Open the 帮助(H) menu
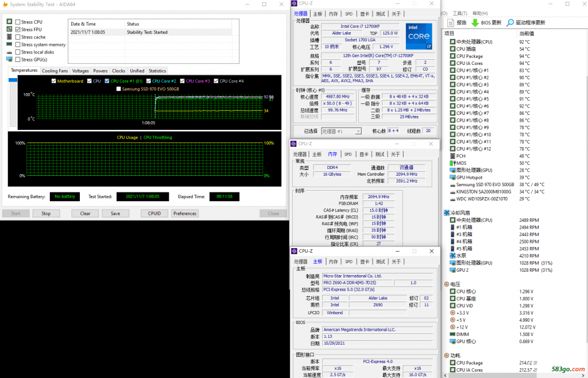Image resolution: width=588 pixels, height=378 pixels. [480, 14]
